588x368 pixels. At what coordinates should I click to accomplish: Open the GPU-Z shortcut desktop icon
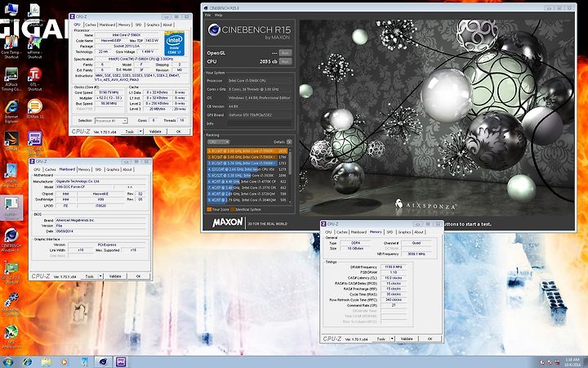pyautogui.click(x=11, y=272)
